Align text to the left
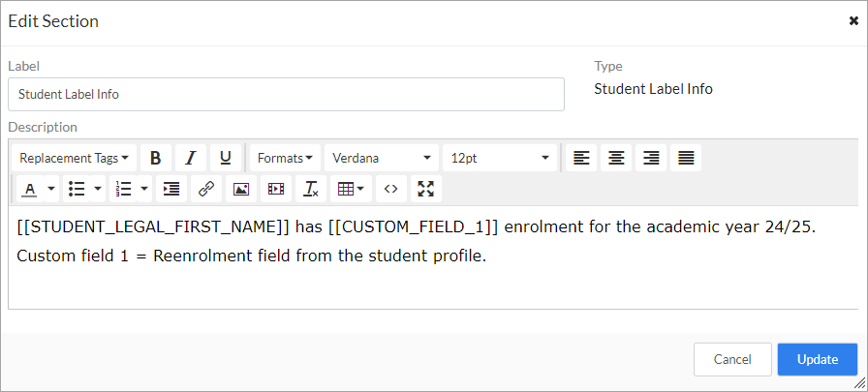 click(x=581, y=158)
